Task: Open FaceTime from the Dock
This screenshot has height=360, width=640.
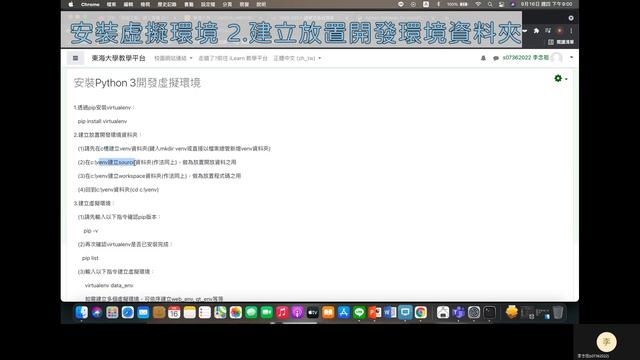Action: point(267,313)
